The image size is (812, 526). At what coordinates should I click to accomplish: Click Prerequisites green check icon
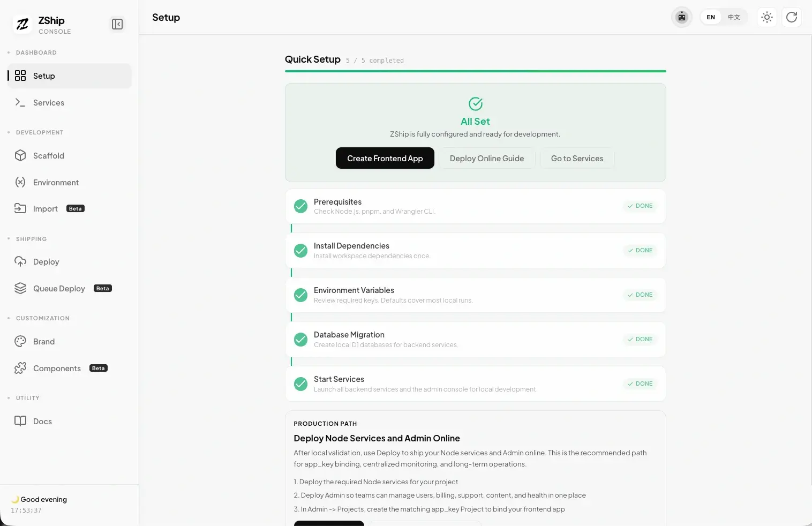(301, 206)
